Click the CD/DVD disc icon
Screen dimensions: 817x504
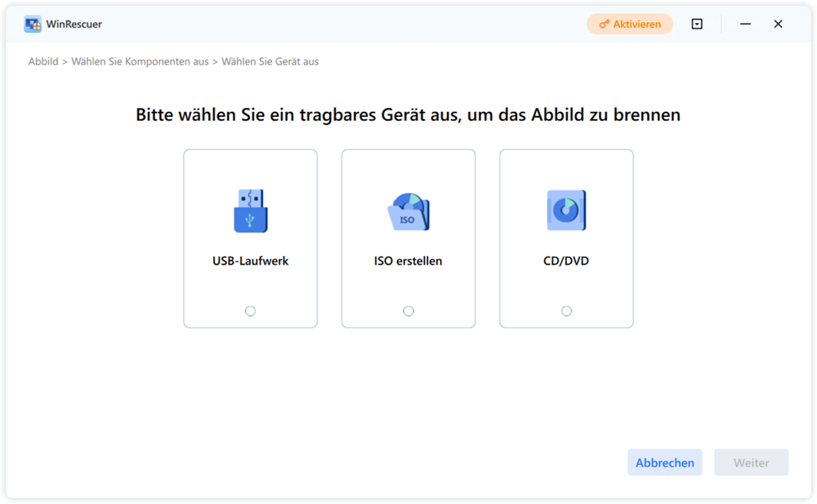coord(566,211)
